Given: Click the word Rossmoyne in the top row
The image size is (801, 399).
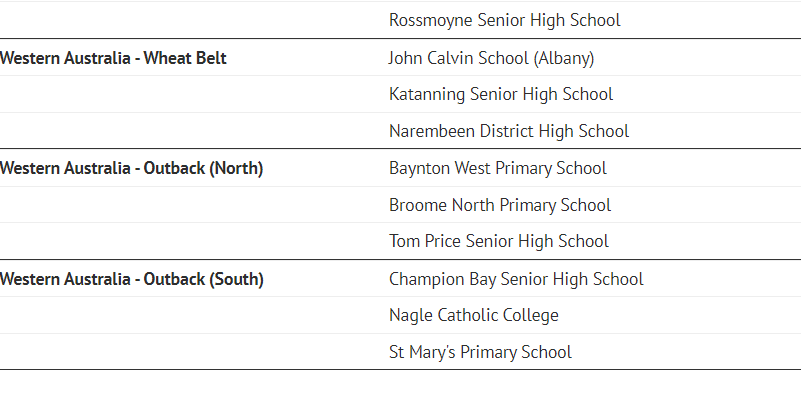Looking at the screenshot, I should click(431, 21).
